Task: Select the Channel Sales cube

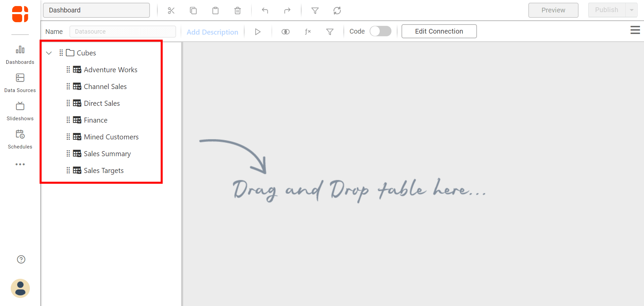Action: (x=105, y=86)
